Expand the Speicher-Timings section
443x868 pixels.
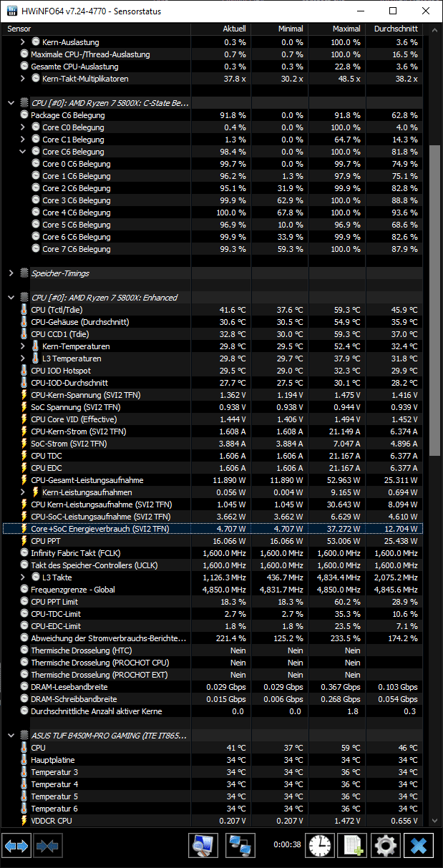point(11,273)
